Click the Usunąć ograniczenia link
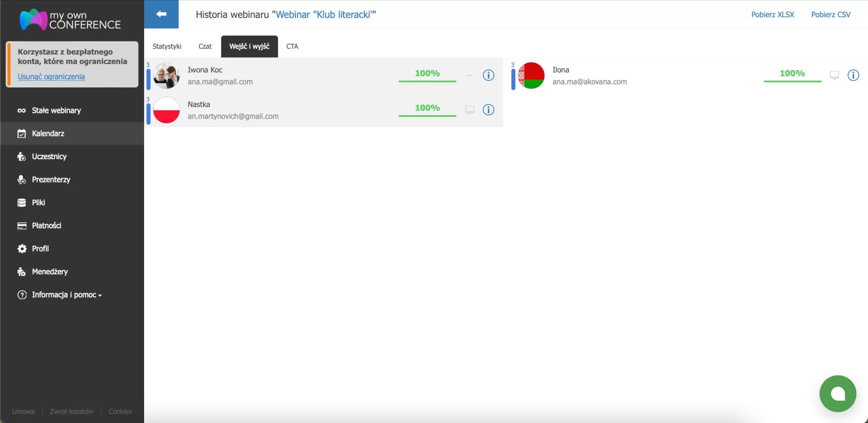868x423 pixels. [x=51, y=76]
